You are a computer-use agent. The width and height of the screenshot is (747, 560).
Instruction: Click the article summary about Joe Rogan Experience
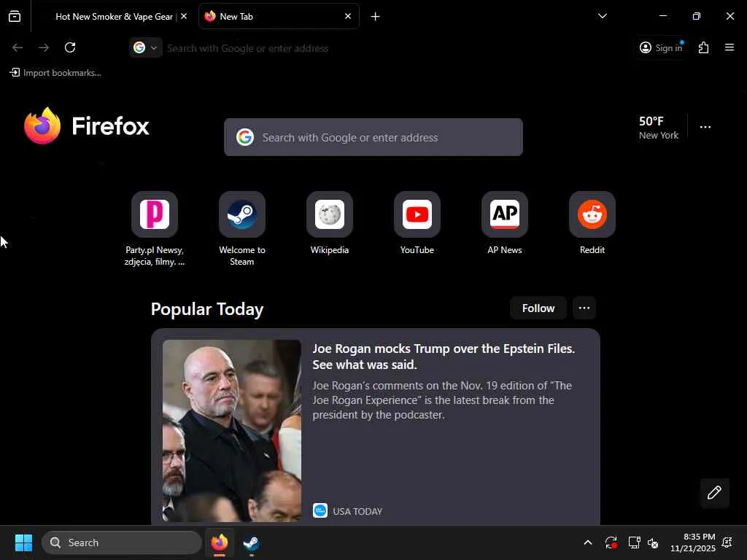click(442, 400)
